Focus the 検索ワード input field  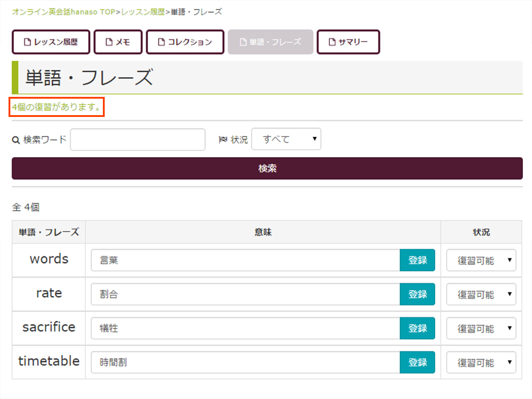click(138, 139)
